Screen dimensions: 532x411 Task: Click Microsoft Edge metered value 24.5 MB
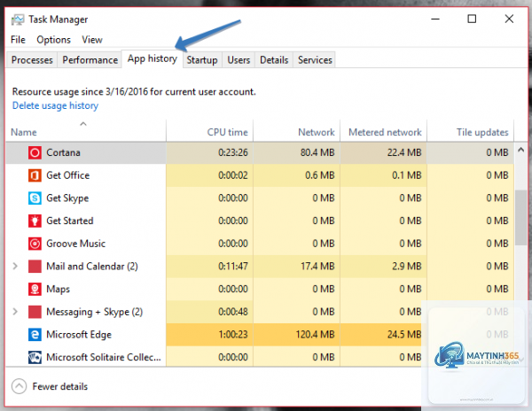[x=404, y=335]
